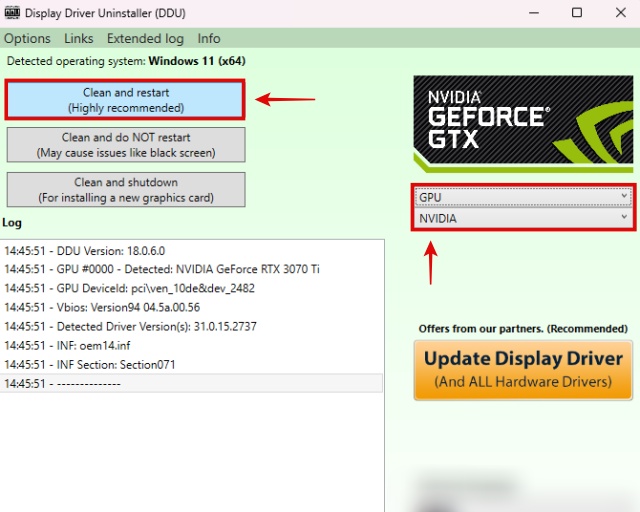640x512 pixels.
Task: Select log line 'INF Section: Section071'
Action: point(191,365)
